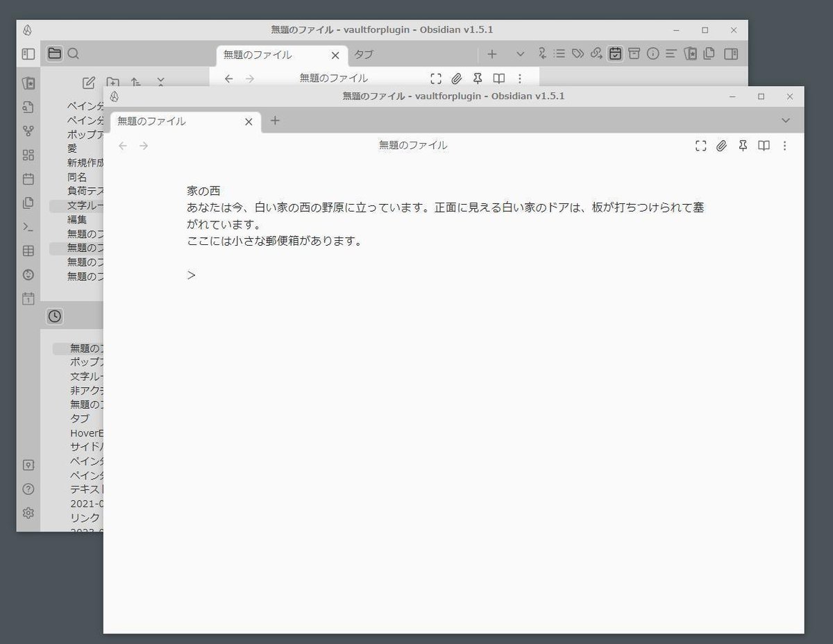833x644 pixels.
Task: Create a new canvas from the ribbon
Action: point(28,155)
